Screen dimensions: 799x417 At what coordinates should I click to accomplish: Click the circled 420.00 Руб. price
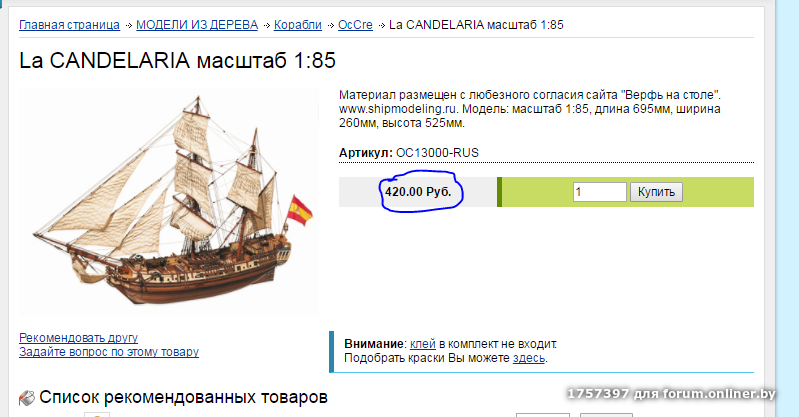tap(418, 191)
